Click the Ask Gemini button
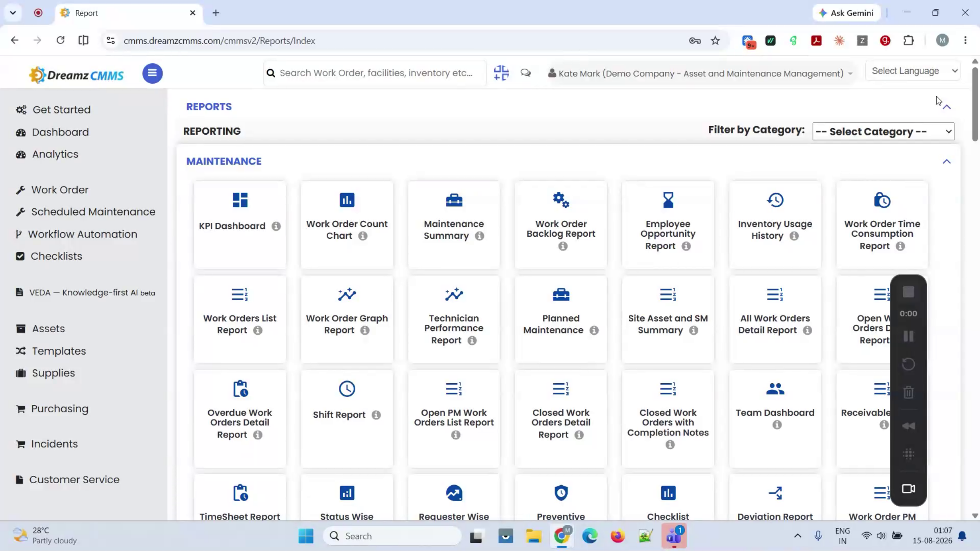Image resolution: width=980 pixels, height=551 pixels. [846, 13]
